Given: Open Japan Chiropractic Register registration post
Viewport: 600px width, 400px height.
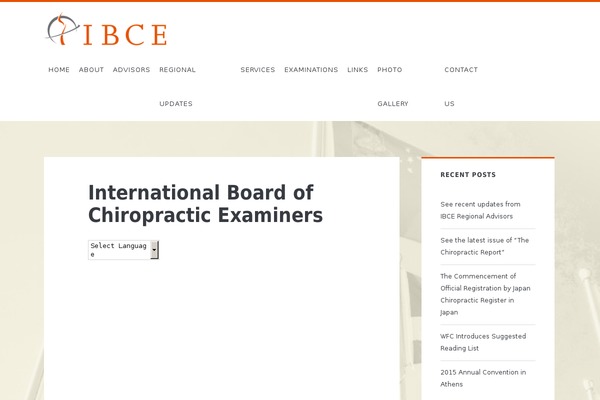Looking at the screenshot, I should tap(485, 294).
